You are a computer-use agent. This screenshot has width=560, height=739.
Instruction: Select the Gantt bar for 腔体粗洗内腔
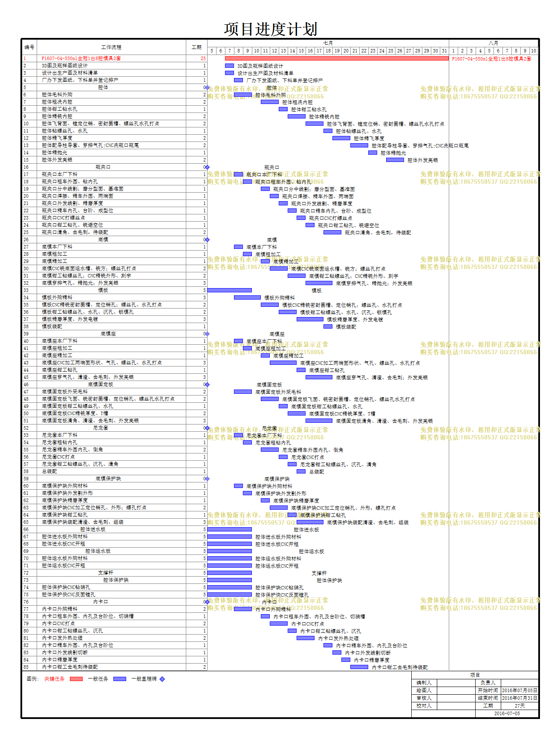tap(270, 102)
